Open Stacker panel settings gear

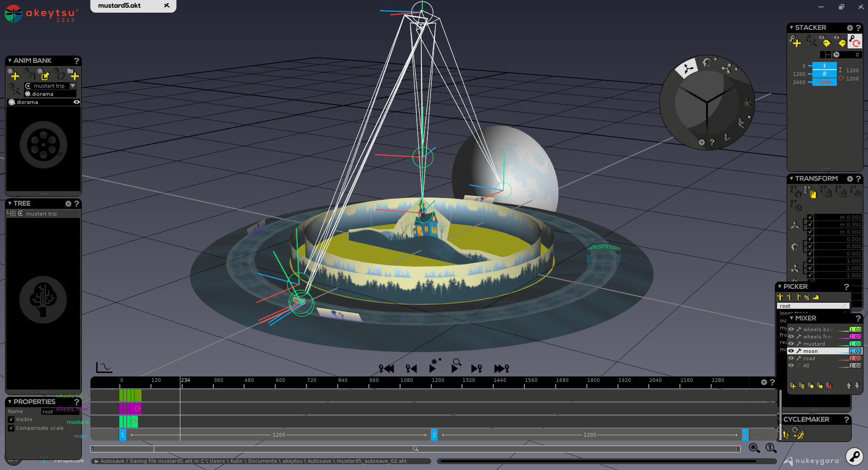click(x=849, y=28)
